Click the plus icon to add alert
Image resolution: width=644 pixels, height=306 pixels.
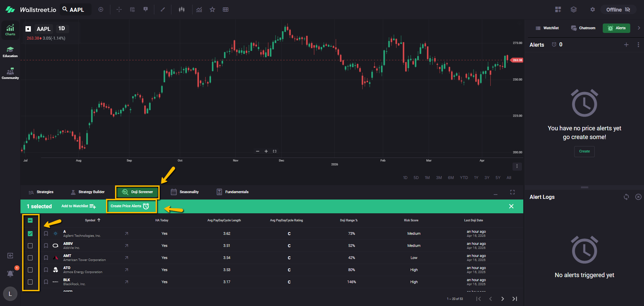[x=626, y=45]
